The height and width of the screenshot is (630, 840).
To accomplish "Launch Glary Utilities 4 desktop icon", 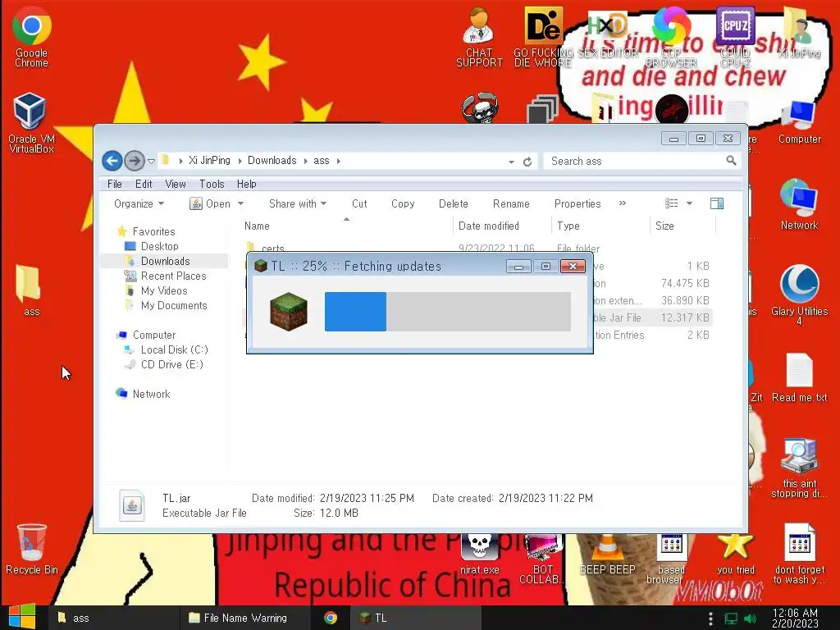I will 799,294.
